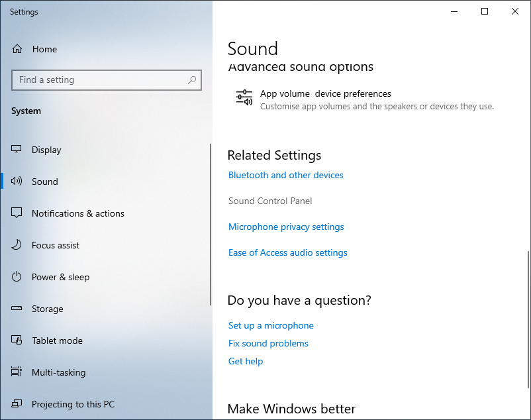The height and width of the screenshot is (420, 531).
Task: Open Ease of Access audio settings
Action: [288, 252]
